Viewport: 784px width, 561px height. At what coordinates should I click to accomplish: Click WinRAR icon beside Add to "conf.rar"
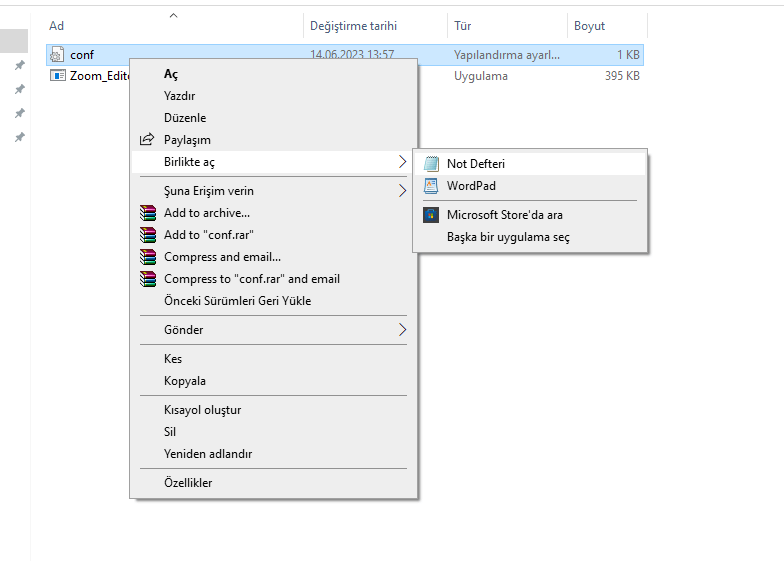[x=148, y=234]
